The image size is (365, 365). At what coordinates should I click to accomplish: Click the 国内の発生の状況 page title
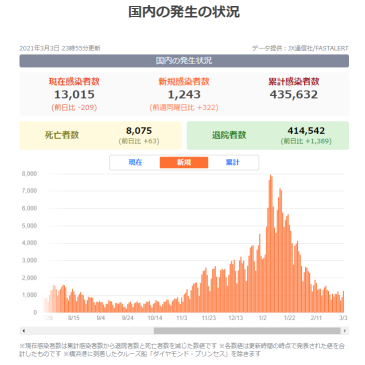[184, 12]
